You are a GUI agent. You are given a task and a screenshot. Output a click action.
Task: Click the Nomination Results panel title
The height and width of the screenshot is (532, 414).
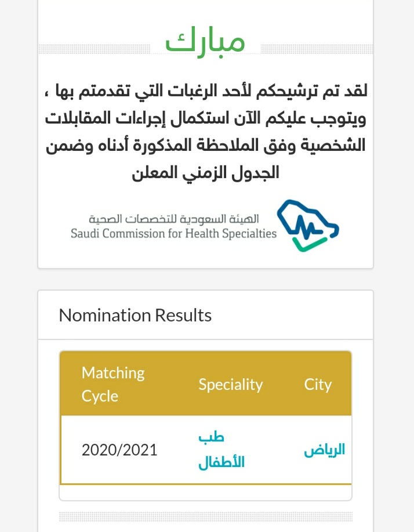coord(135,315)
